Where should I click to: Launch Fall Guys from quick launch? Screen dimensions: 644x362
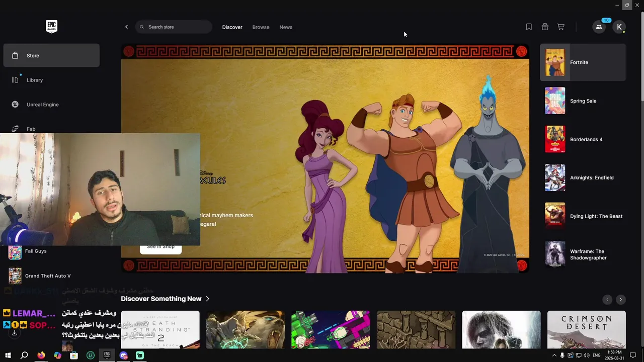51,251
